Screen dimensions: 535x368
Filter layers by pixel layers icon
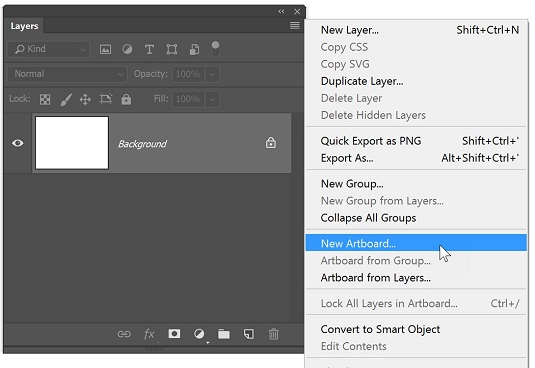[x=105, y=49]
